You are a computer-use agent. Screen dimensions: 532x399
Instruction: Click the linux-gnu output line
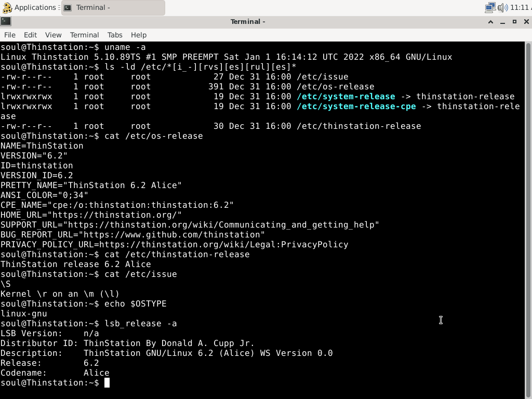24,313
